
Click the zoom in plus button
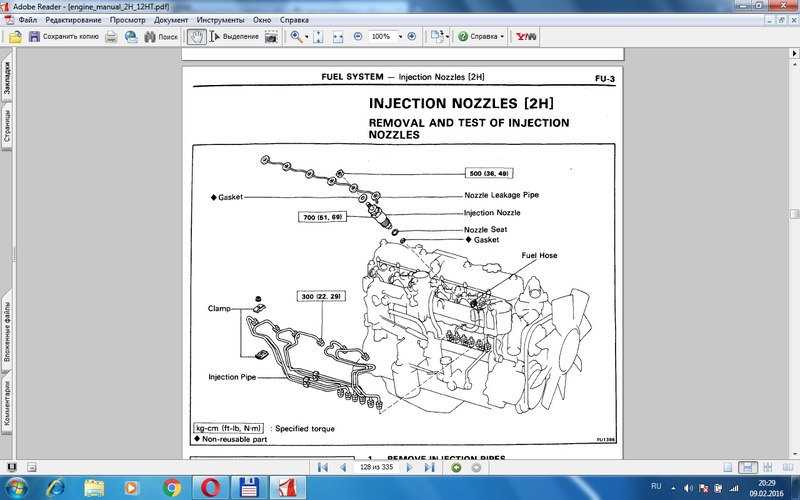[x=411, y=36]
